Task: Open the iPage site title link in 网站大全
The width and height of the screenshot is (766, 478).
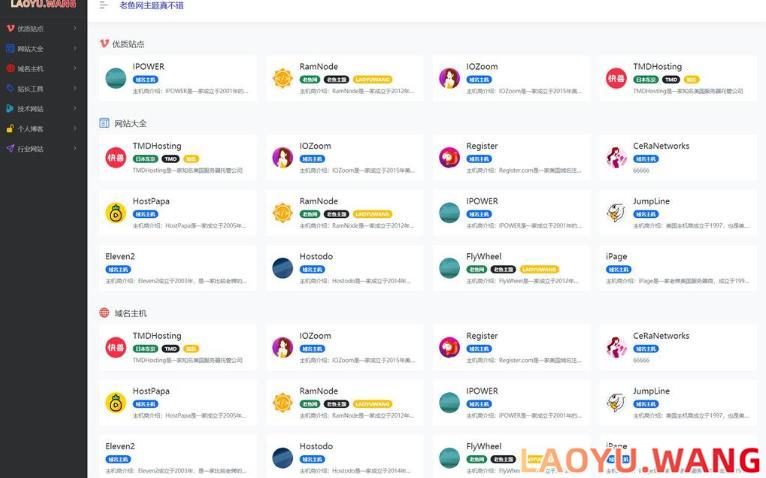Action: [616, 257]
